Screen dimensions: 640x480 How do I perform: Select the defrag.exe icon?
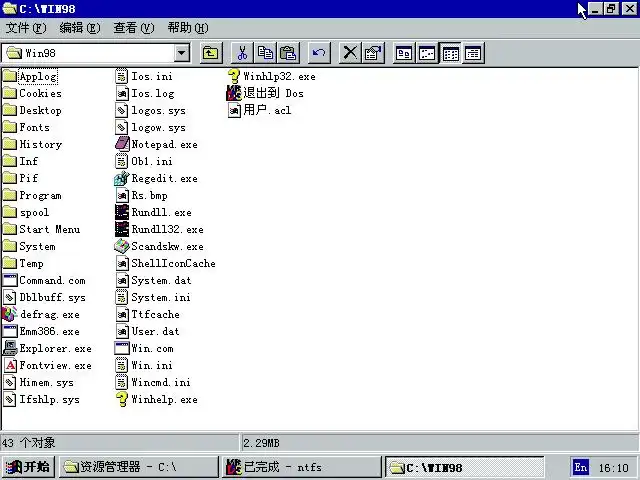(10, 315)
